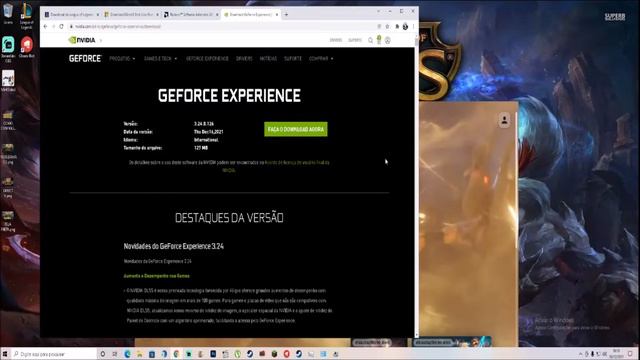Image resolution: width=640 pixels, height=360 pixels.
Task: Click the taskbar clock and date
Action: (x=617, y=354)
